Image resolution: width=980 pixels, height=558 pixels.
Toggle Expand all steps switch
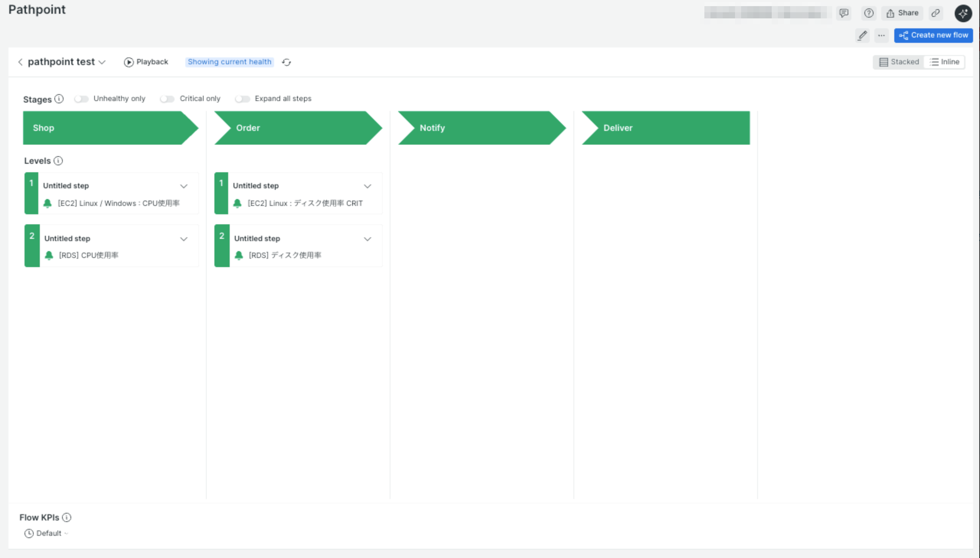click(x=242, y=99)
